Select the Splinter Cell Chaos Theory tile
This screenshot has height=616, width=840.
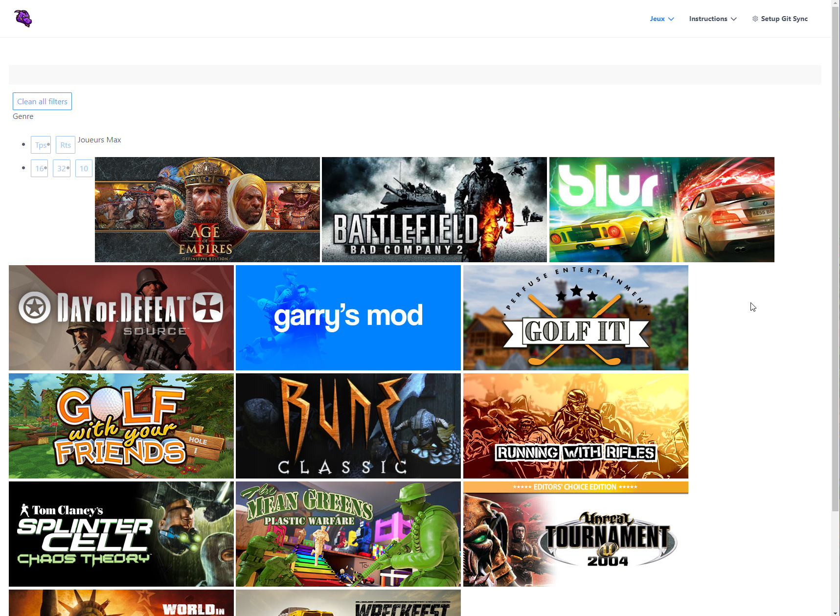pos(121,534)
